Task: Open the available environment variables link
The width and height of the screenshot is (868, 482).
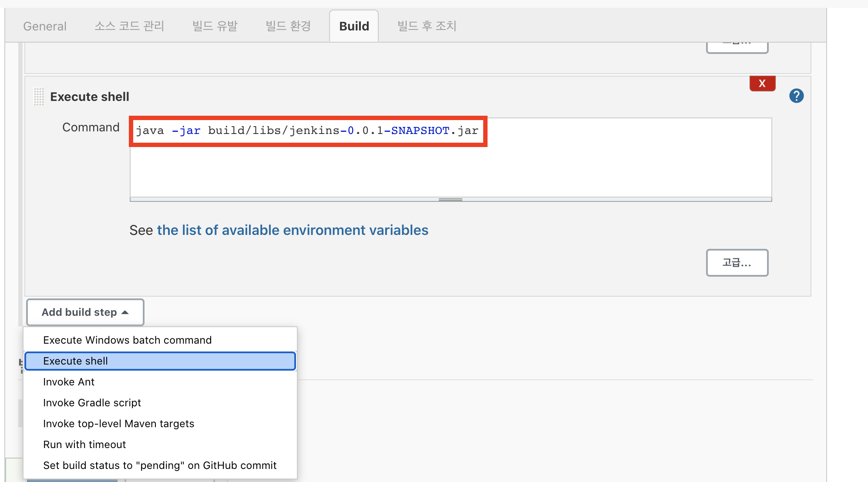Action: pos(293,230)
